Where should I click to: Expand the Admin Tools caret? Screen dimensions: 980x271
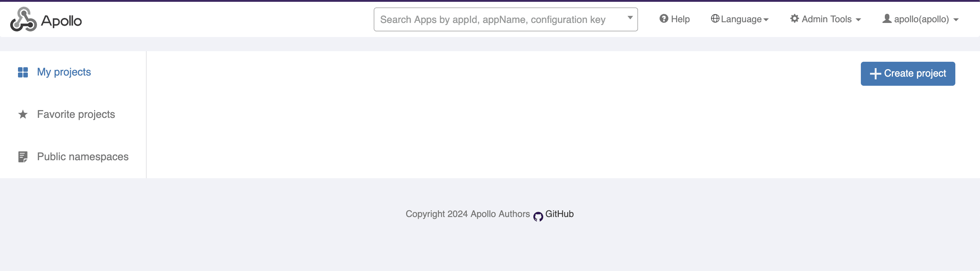pyautogui.click(x=858, y=20)
